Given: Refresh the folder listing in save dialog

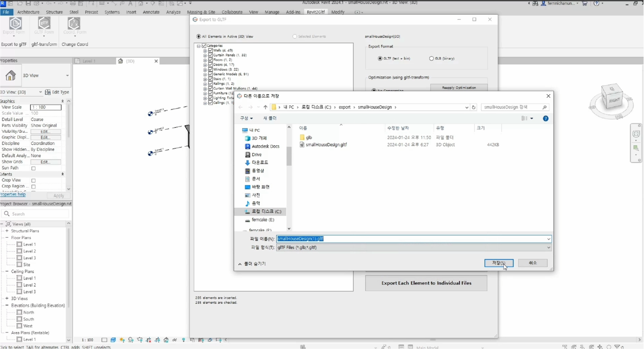Looking at the screenshot, I should click(474, 107).
